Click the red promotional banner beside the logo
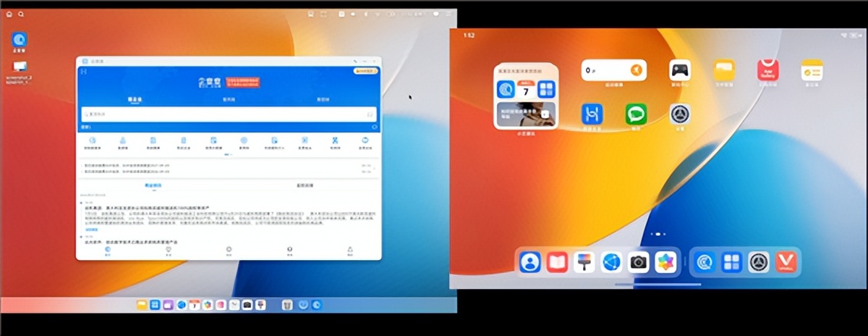This screenshot has height=336, width=868. coord(242,83)
